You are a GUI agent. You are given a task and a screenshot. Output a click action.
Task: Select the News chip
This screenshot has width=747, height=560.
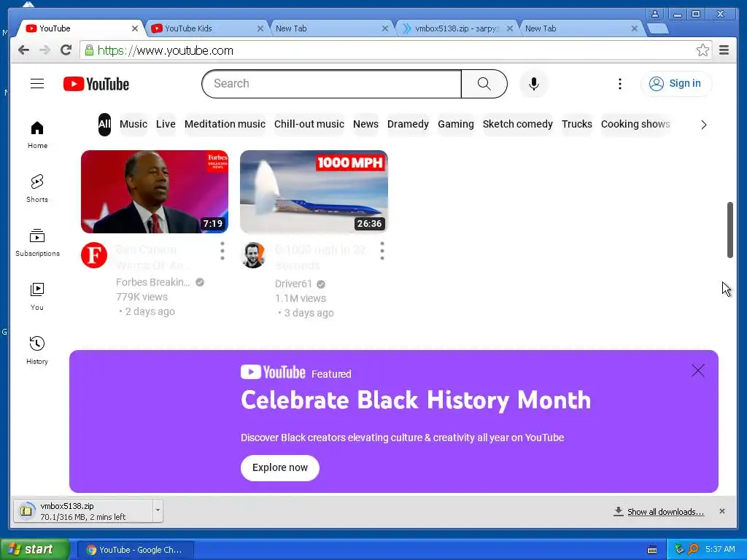pyautogui.click(x=366, y=124)
